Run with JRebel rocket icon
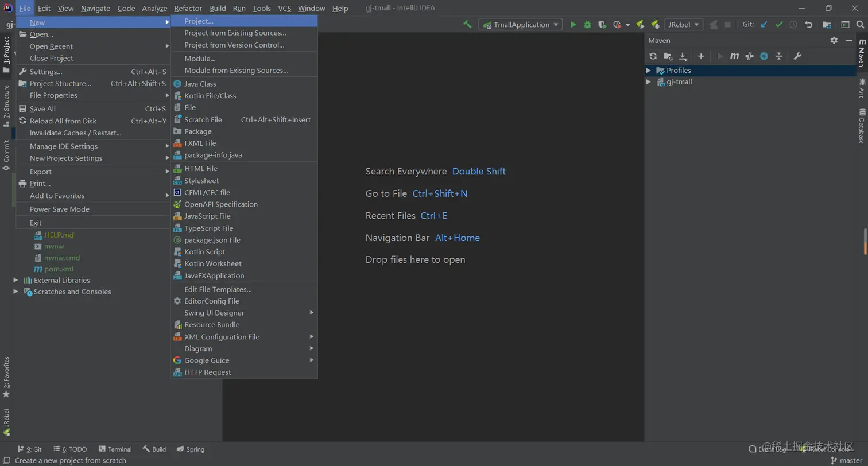The width and height of the screenshot is (868, 466). coord(640,25)
